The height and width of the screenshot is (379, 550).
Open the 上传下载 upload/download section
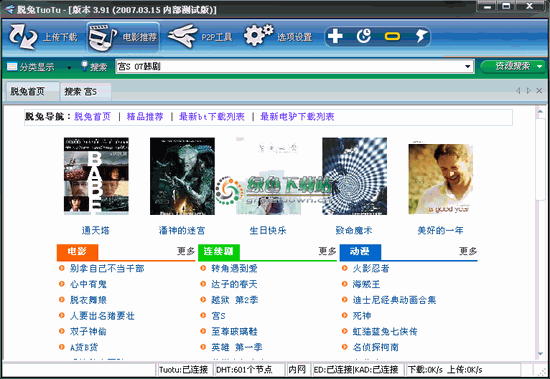[x=42, y=36]
